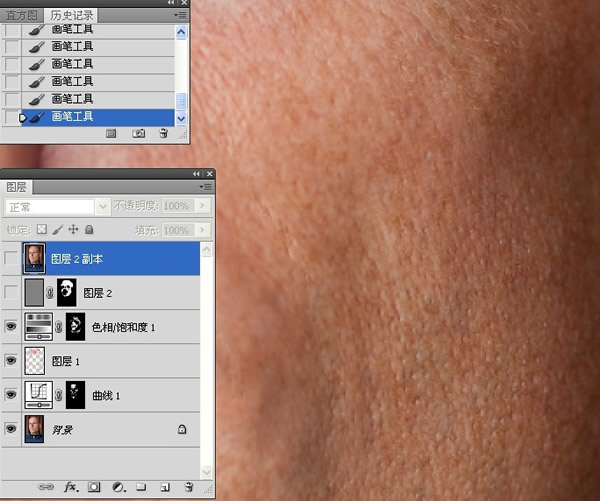Viewport: 600px width, 501px height.
Task: Lock image pixels brush icon
Action: click(57, 229)
